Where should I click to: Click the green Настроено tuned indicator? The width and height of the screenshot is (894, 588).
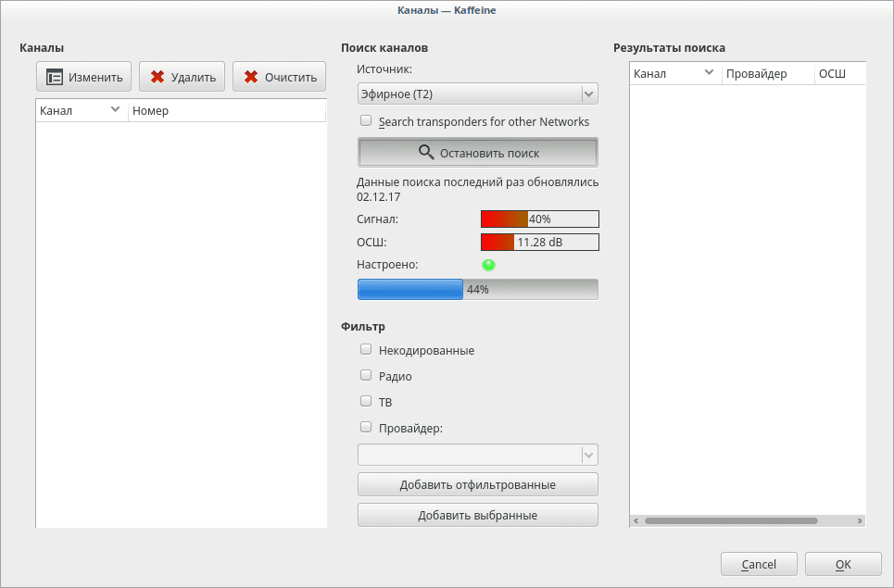coord(488,265)
